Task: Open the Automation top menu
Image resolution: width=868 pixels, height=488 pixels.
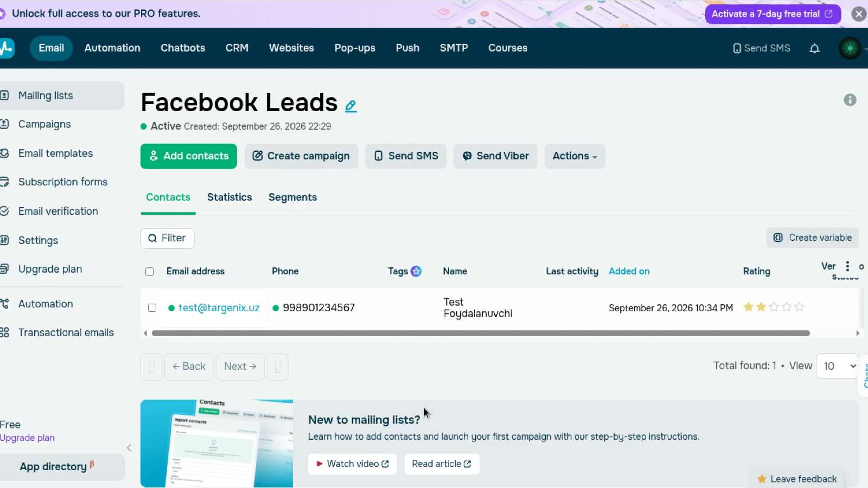Action: (x=112, y=48)
